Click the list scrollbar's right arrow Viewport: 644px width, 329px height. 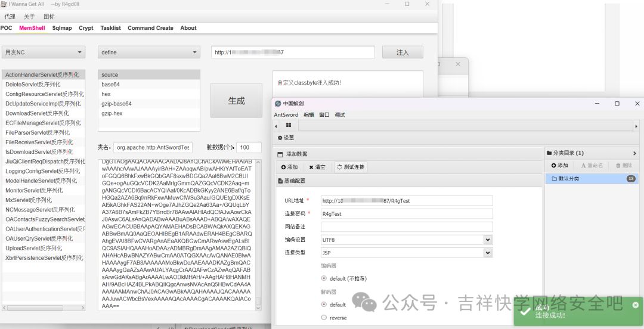pos(82,308)
